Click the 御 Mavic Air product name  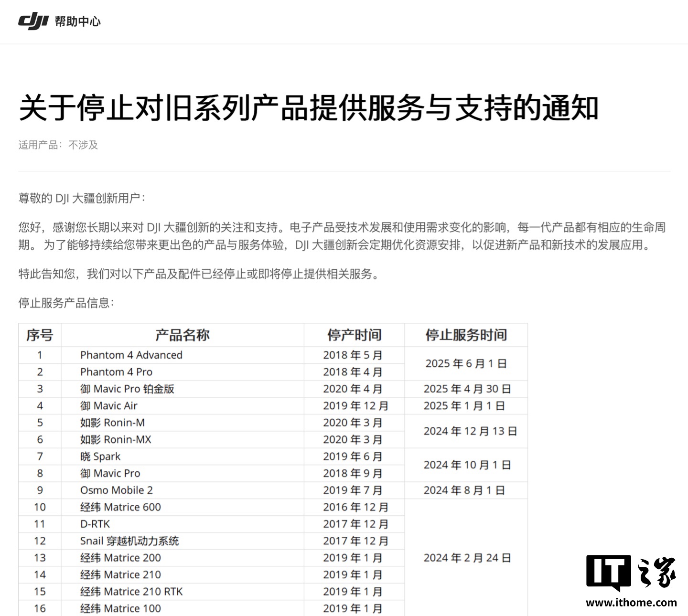pos(109,406)
